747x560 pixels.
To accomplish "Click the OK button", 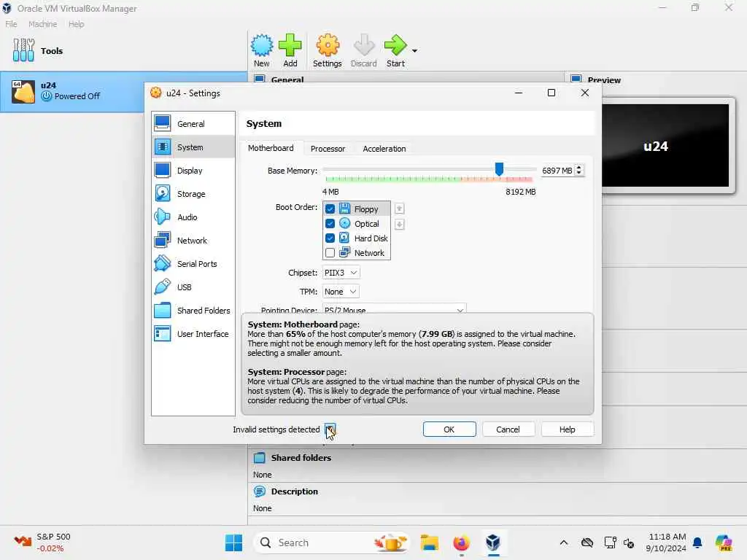I will tap(449, 429).
